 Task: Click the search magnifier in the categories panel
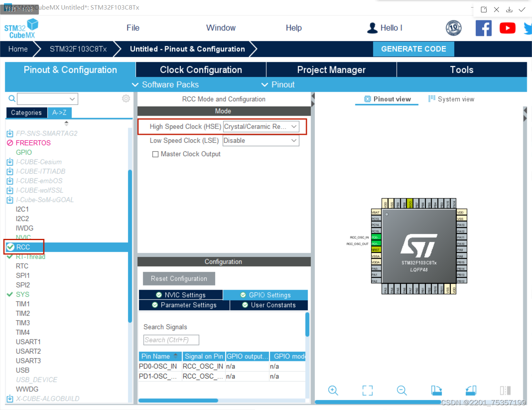point(12,99)
